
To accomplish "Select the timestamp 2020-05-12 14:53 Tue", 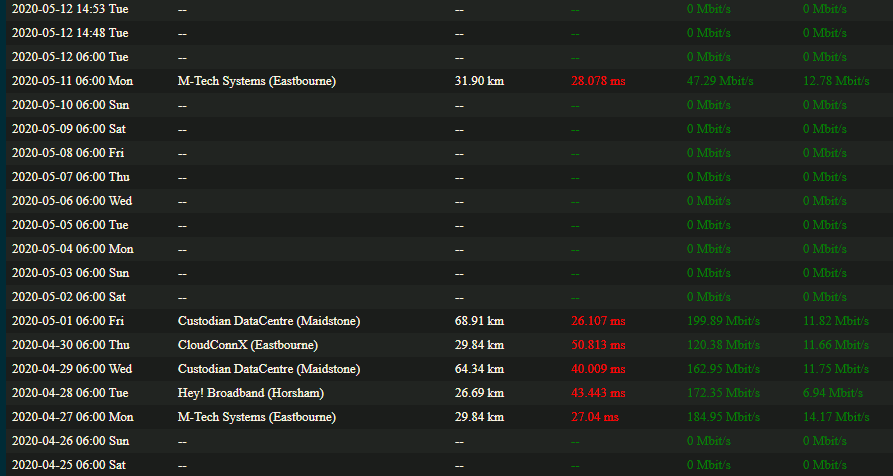I will 70,9.
